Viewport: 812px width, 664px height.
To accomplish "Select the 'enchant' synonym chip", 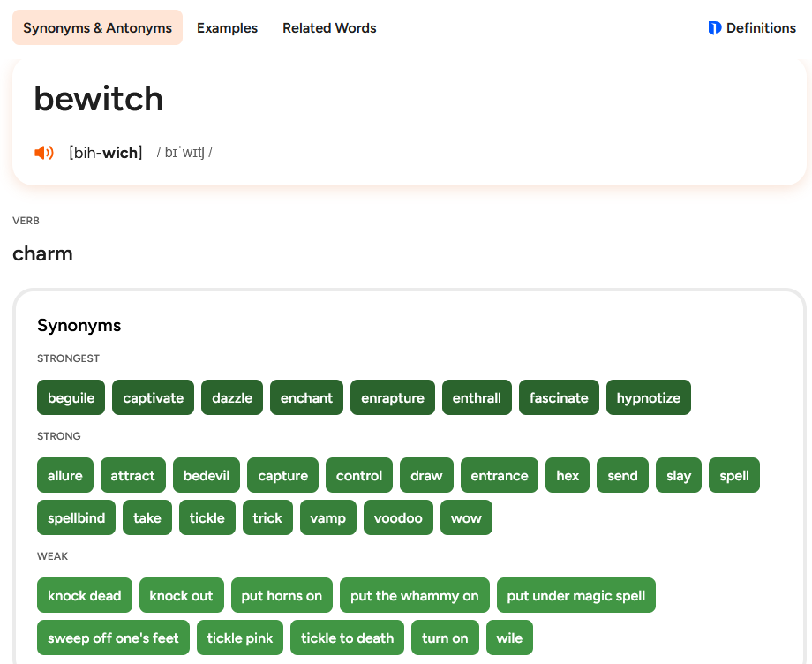I will pyautogui.click(x=306, y=398).
